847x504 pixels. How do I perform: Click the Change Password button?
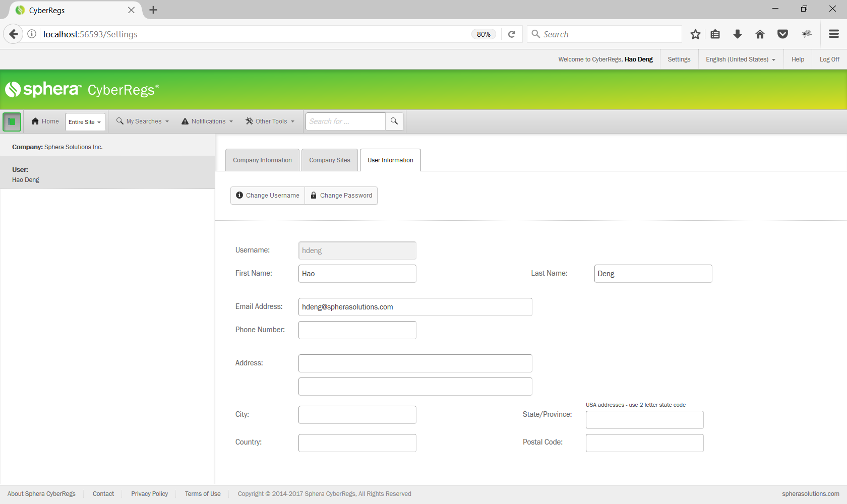pos(341,196)
